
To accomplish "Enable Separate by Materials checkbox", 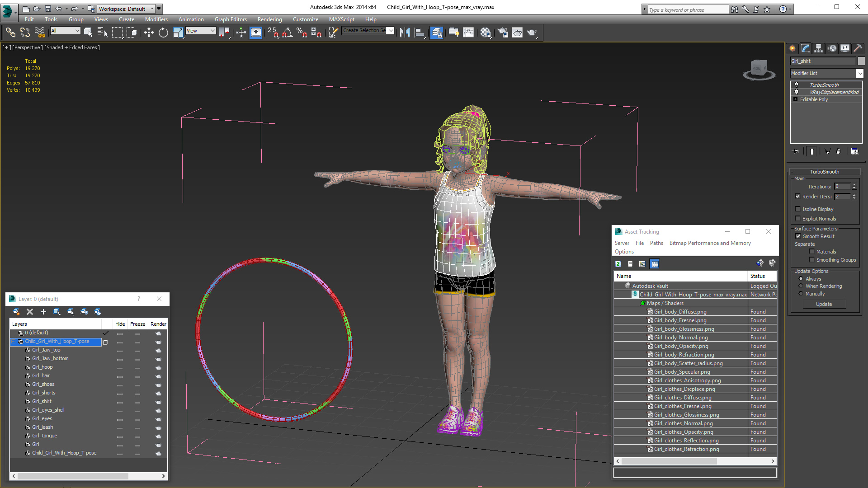I will click(811, 252).
